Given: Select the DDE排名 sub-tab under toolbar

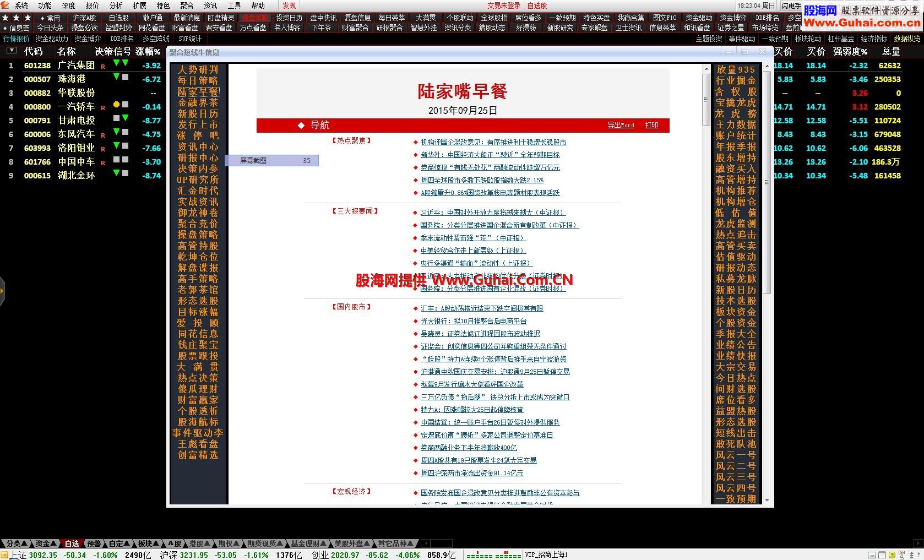Looking at the screenshot, I should tap(122, 39).
